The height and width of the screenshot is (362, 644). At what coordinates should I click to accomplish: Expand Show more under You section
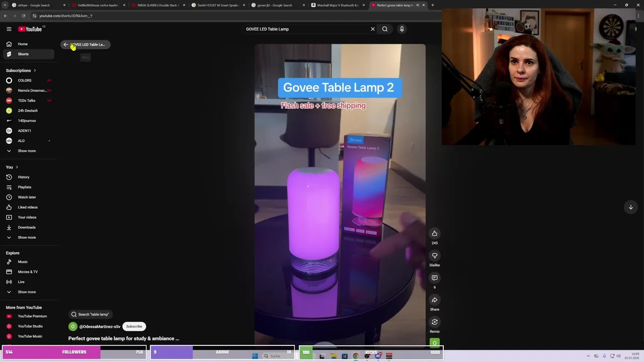28,237
